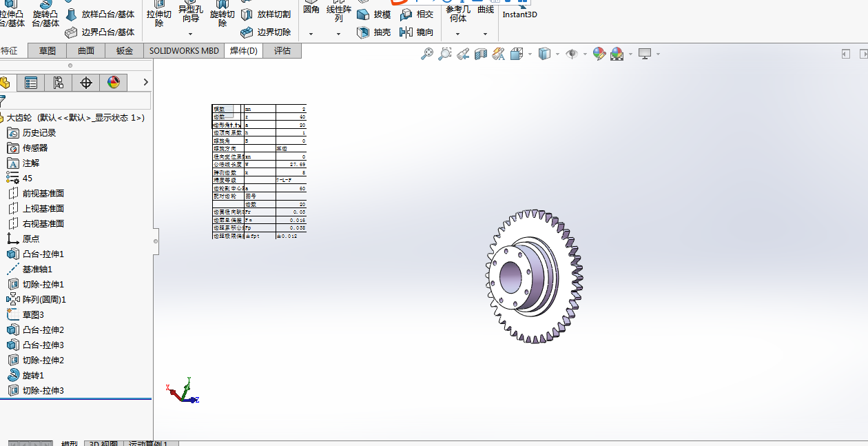Image resolution: width=868 pixels, height=446 pixels.
Task: Switch to the 运动算例 1 bottom tab
Action: pos(152,443)
